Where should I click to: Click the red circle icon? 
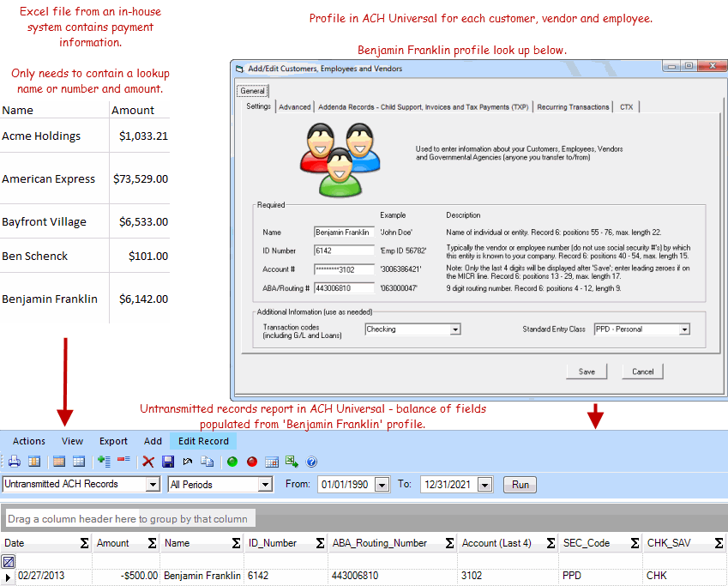(251, 462)
